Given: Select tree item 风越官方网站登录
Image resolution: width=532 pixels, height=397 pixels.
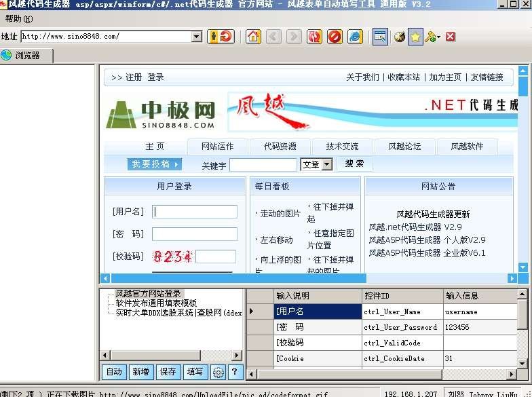Looking at the screenshot, I should tap(148, 294).
